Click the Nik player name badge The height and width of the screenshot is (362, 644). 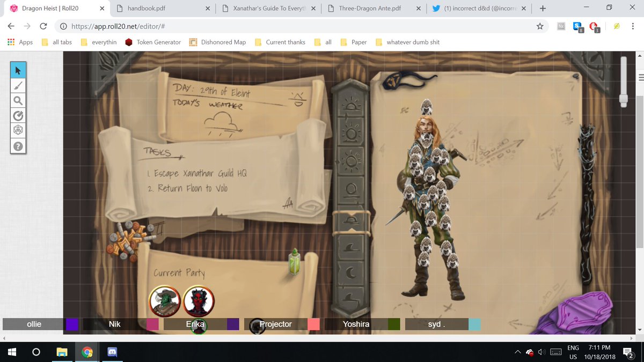tap(114, 324)
